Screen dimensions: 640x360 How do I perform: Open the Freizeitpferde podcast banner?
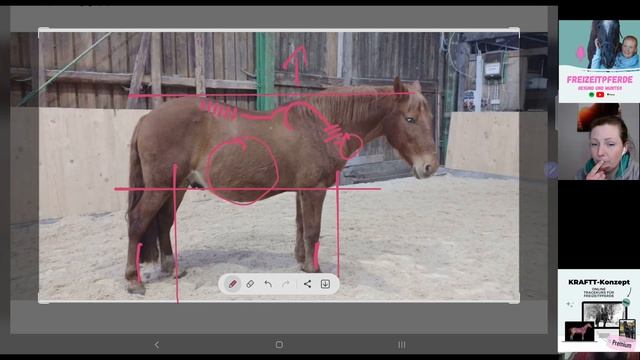point(599,61)
